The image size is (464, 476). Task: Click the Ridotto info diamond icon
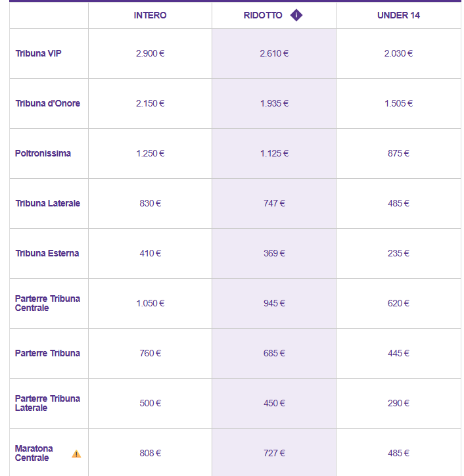tap(296, 15)
